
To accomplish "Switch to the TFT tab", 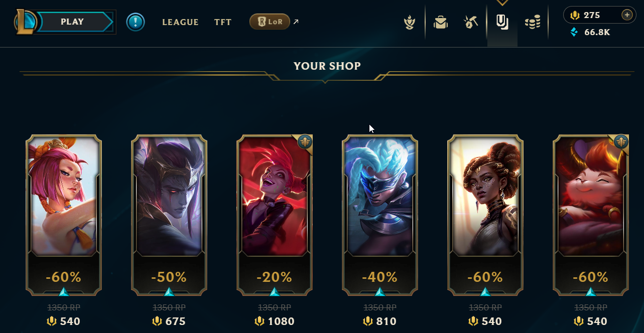I will click(x=223, y=23).
